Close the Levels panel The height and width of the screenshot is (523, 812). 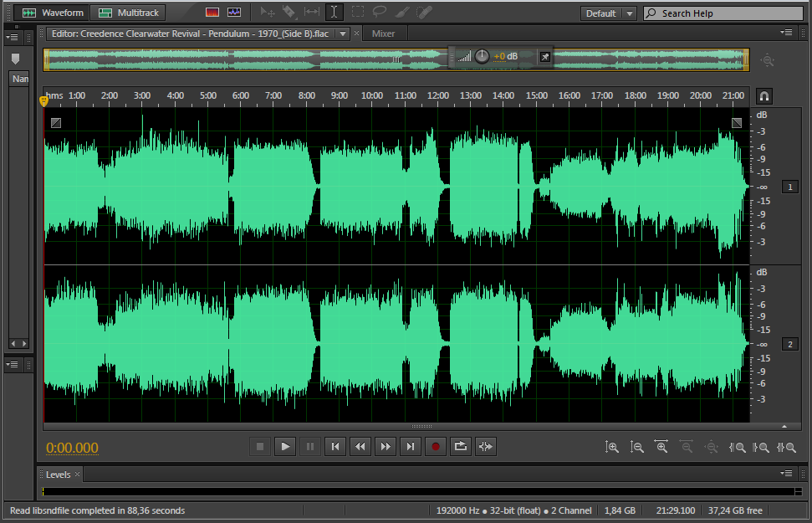77,474
